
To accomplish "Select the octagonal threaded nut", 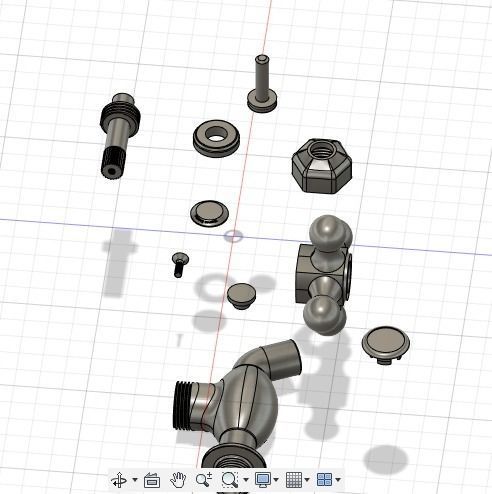I will (322, 166).
